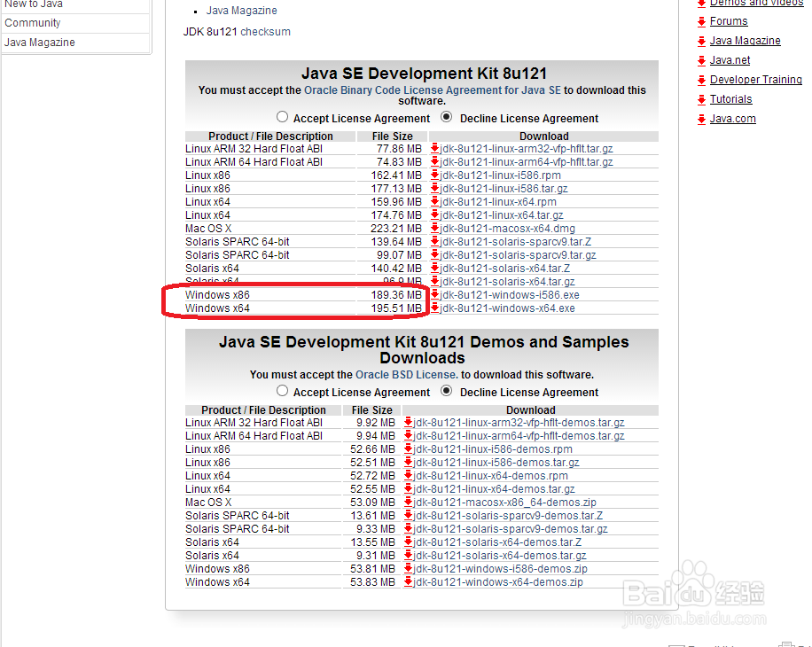The image size is (812, 647).
Task: Download jdk-8u121-solaris-x64.tar.gz file link
Action: click(507, 282)
